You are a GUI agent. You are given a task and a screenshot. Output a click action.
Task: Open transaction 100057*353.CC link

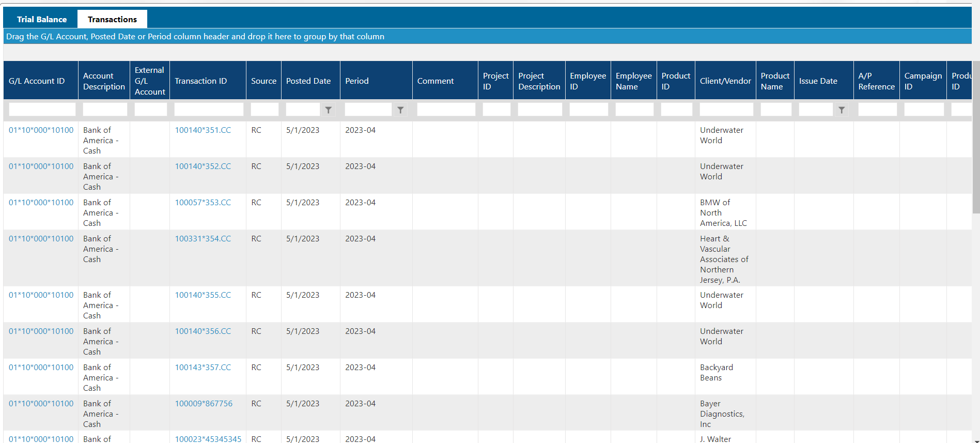(203, 203)
